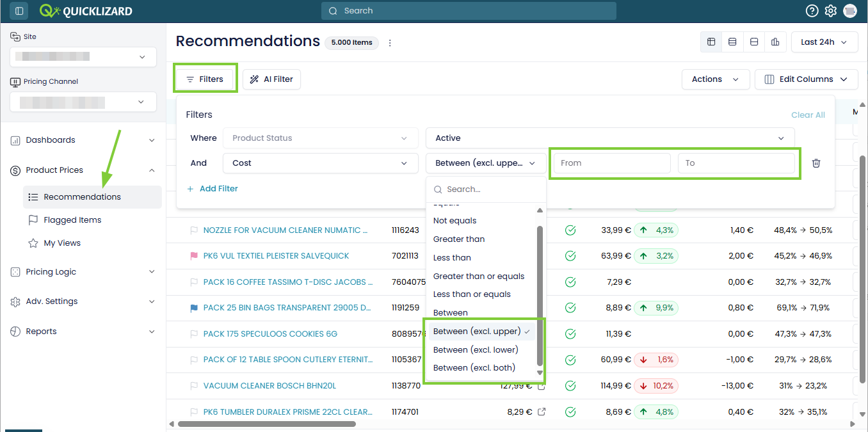
Task: Delete the Cost filter with trash icon
Action: pos(816,163)
